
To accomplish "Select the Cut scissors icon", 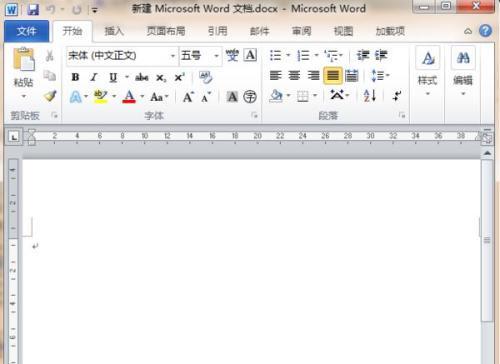I will pos(50,56).
